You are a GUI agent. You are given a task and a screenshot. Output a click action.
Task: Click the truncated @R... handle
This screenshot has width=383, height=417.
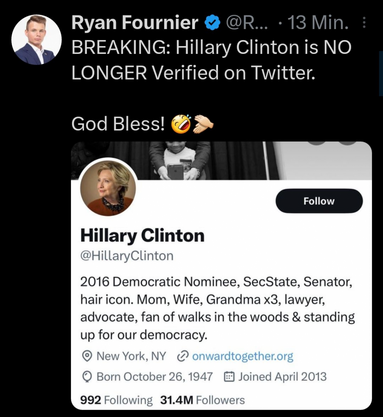[x=247, y=23]
